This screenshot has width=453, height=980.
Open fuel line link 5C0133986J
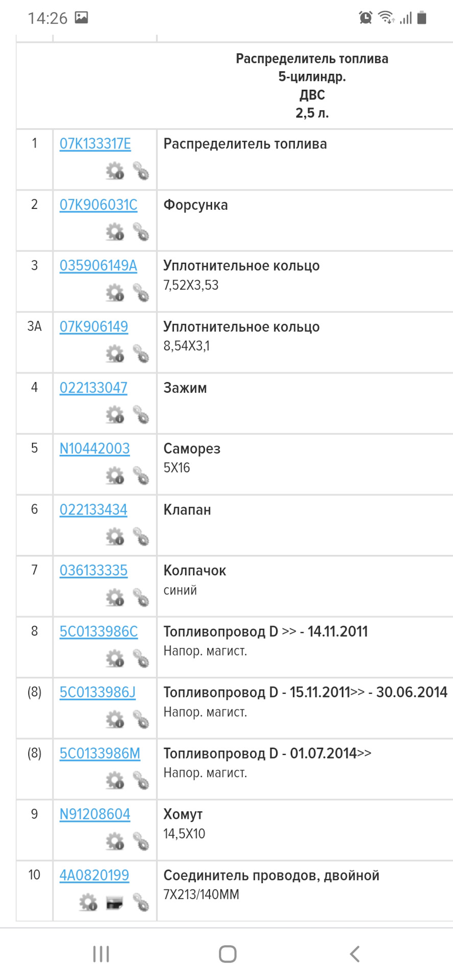[x=98, y=692]
